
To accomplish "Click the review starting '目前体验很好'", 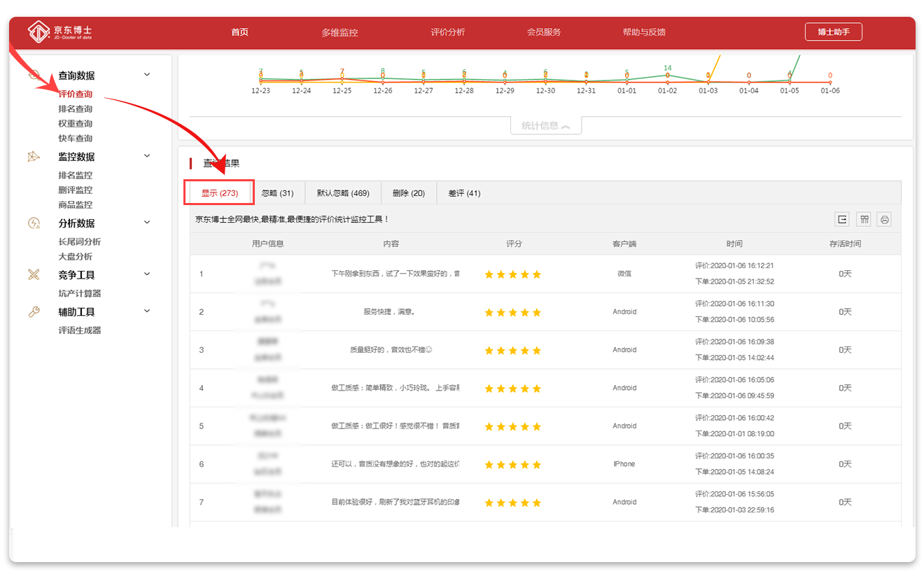I will 395,502.
